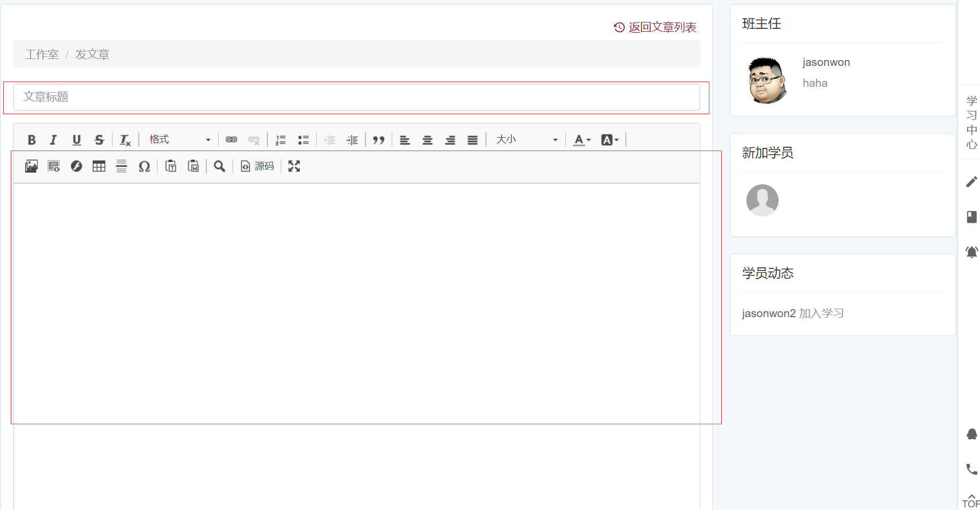Insert a table
Viewport: 980px width, 510px height.
tap(99, 166)
